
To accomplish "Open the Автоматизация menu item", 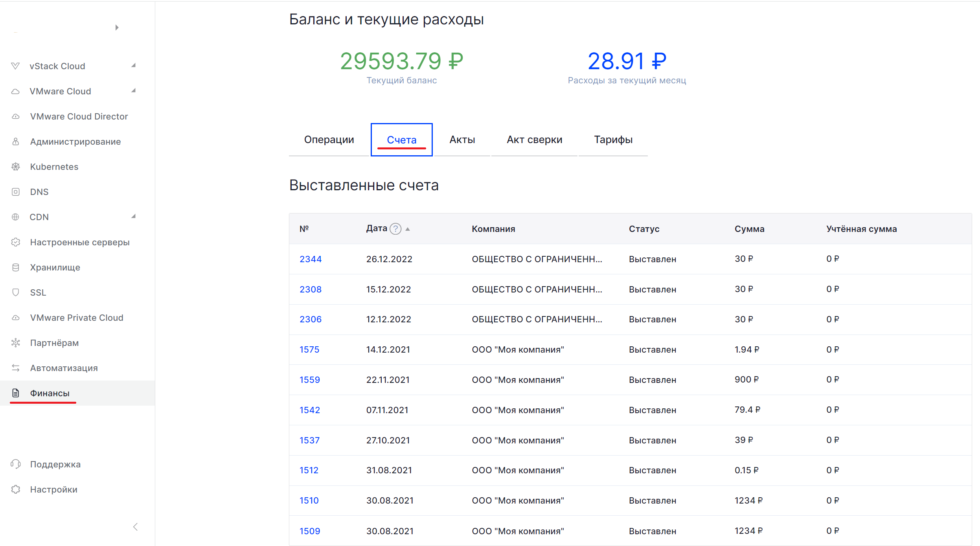I will click(64, 368).
